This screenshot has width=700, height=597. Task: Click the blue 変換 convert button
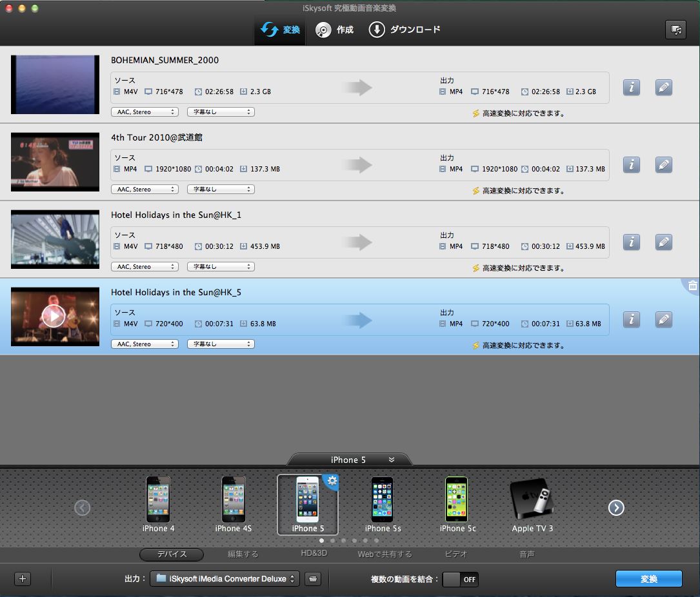click(648, 579)
